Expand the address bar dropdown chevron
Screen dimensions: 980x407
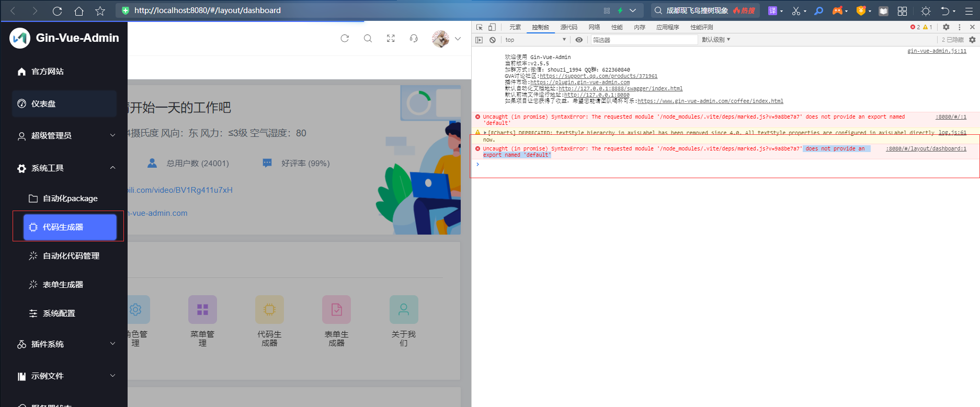(633, 10)
